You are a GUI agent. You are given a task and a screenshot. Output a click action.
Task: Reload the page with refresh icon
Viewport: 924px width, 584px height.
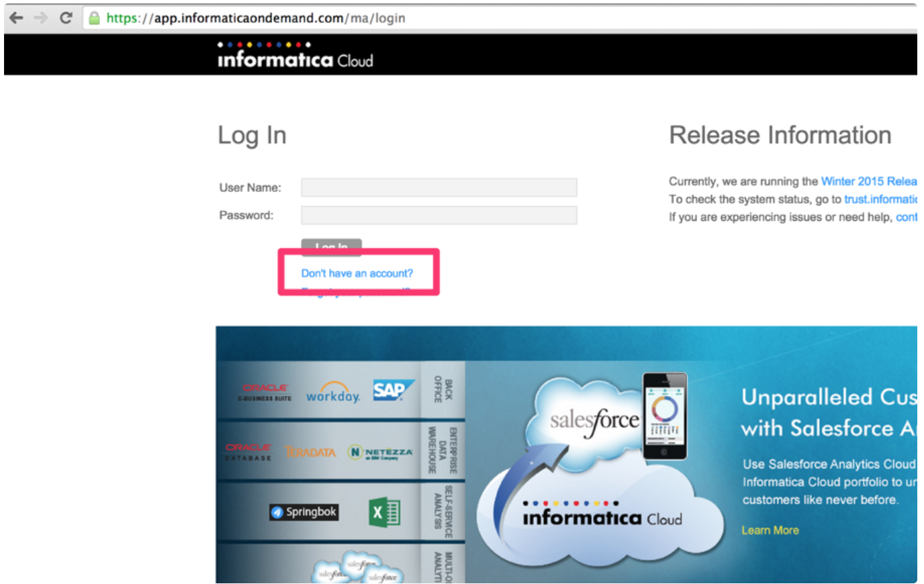coord(66,18)
